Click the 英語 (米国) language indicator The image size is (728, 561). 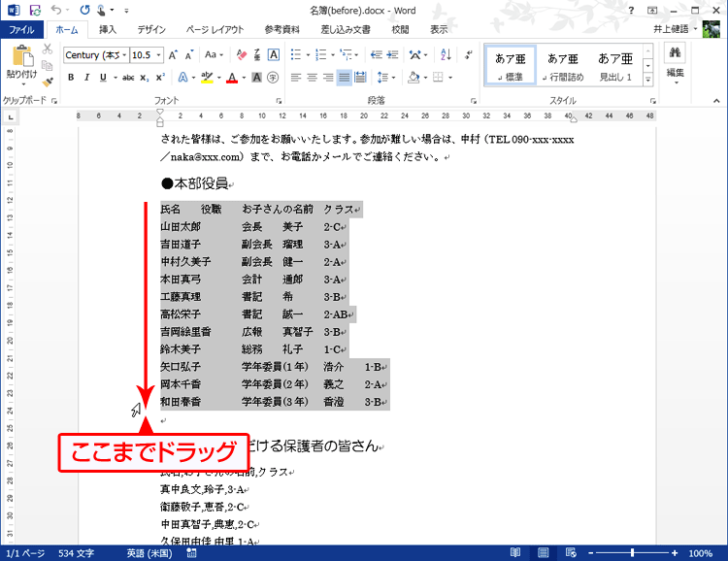149,553
